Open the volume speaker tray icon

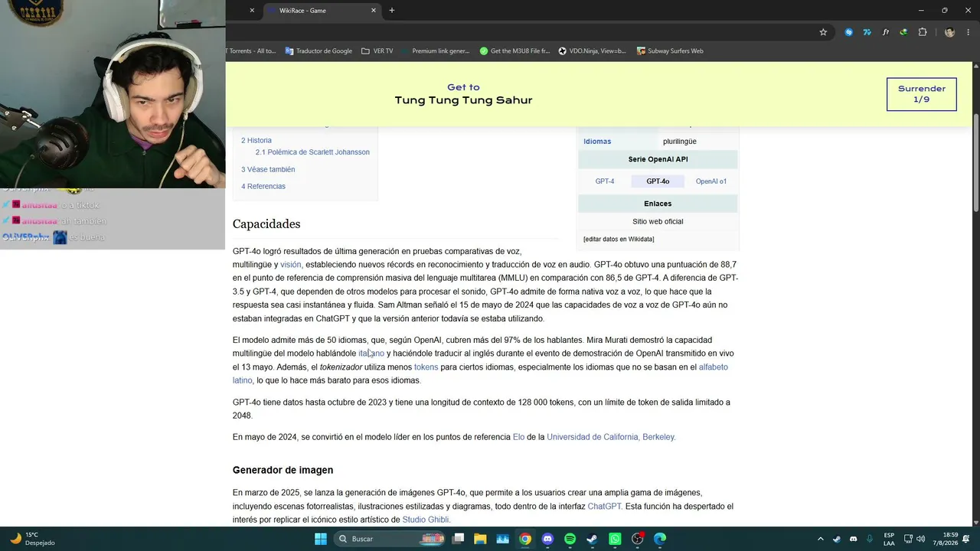[920, 539]
